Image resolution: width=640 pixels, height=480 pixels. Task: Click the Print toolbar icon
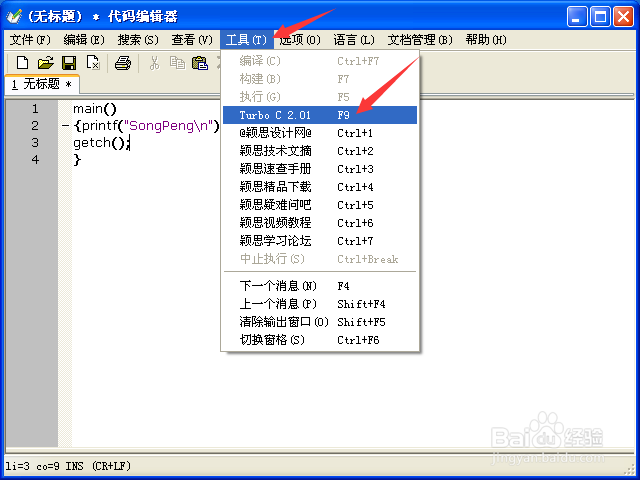[x=122, y=63]
